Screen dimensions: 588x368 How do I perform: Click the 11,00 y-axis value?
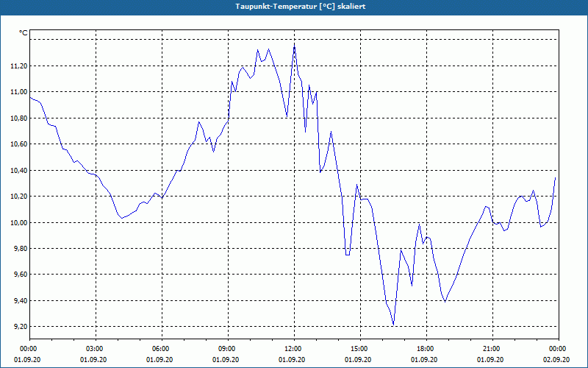18,92
